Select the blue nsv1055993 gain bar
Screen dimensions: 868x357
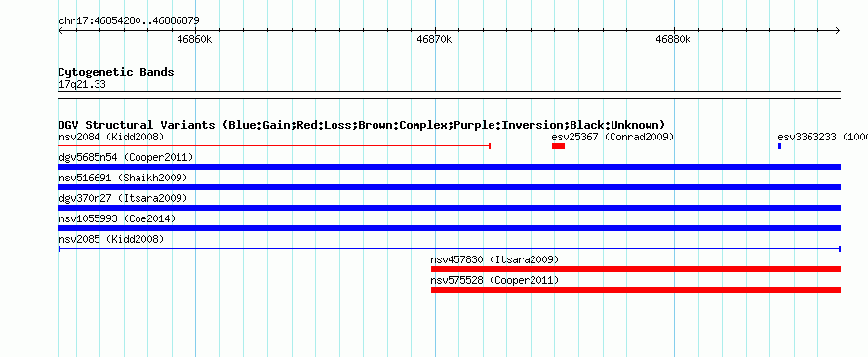click(449, 228)
